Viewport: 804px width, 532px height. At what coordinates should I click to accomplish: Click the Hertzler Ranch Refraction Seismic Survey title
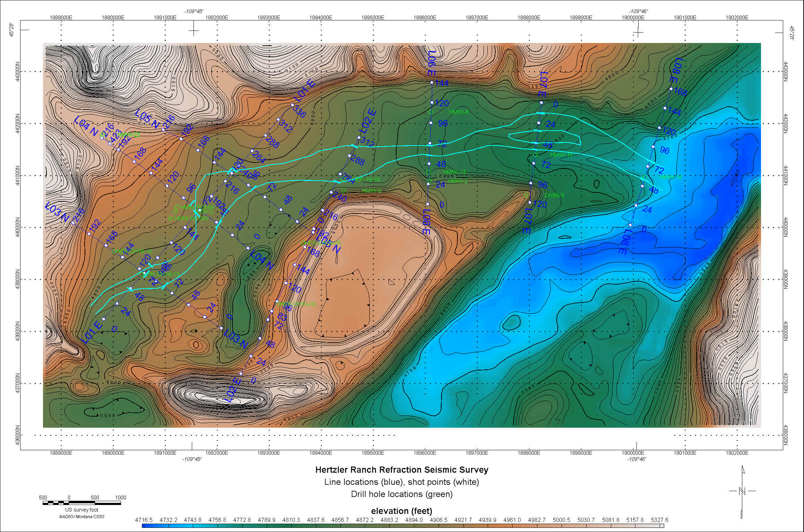pyautogui.click(x=402, y=470)
